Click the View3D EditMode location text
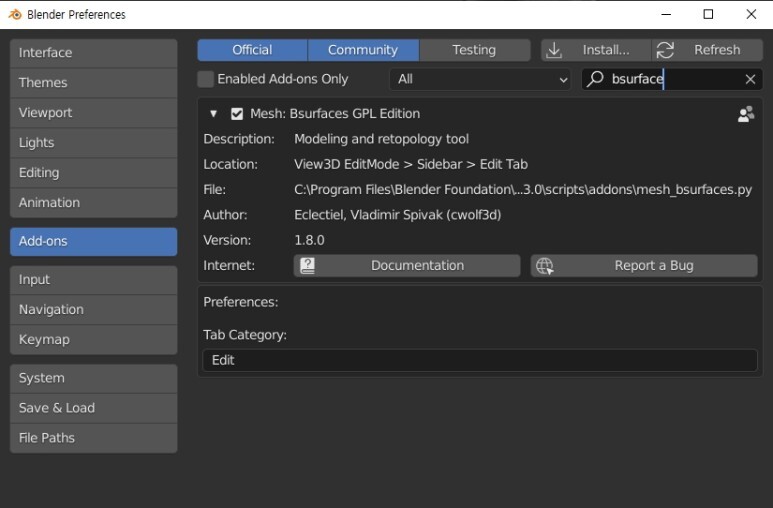Viewport: 773px width, 508px height. point(411,164)
